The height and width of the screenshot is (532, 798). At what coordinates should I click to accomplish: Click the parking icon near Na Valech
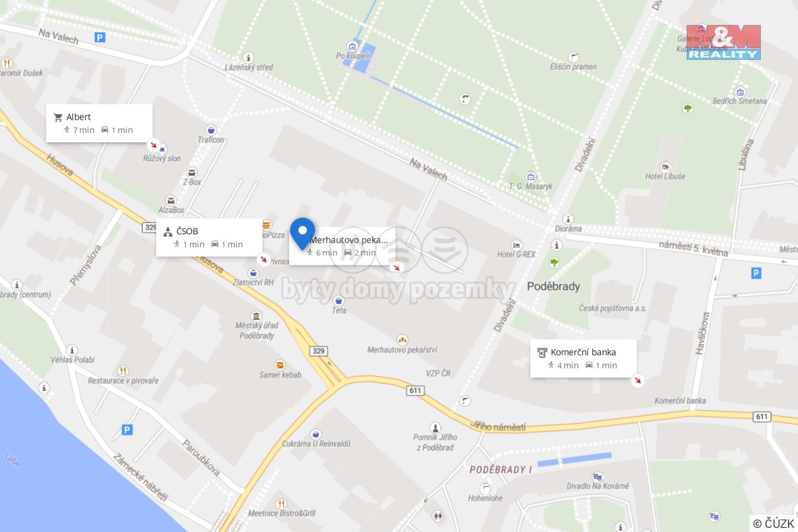click(100, 37)
